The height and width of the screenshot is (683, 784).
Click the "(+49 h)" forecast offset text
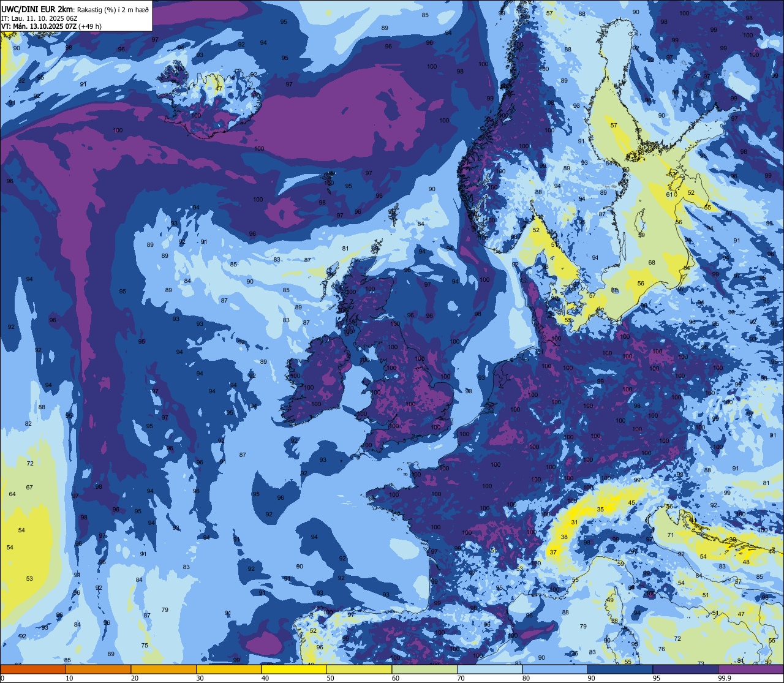(90, 26)
